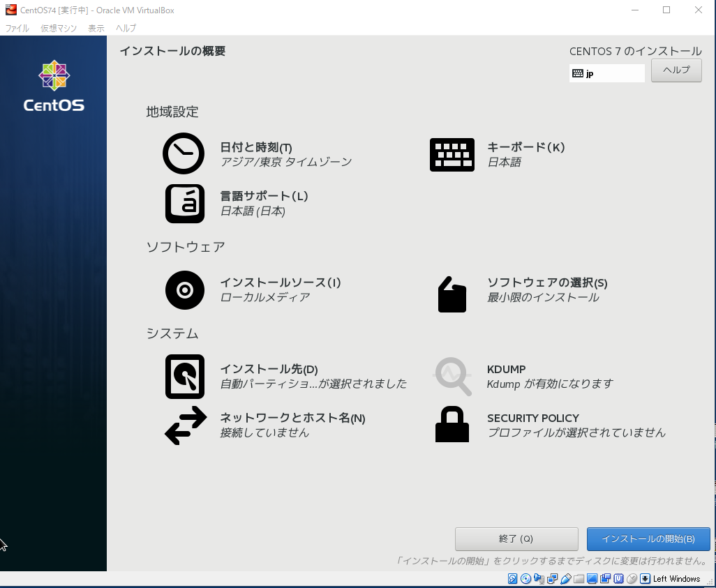Open Software Selection (ソフトウェアの選択) package icon
The height and width of the screenshot is (588, 716).
452,294
